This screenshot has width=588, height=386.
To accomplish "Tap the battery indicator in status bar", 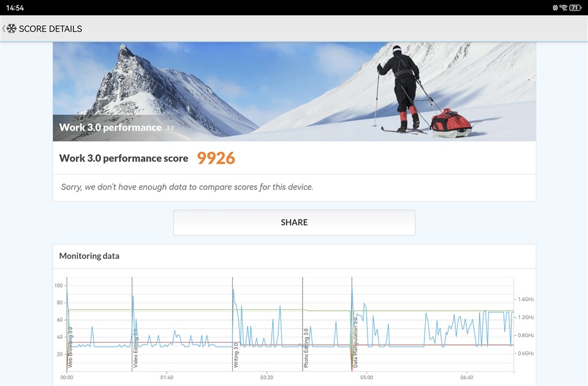I will coord(575,7).
